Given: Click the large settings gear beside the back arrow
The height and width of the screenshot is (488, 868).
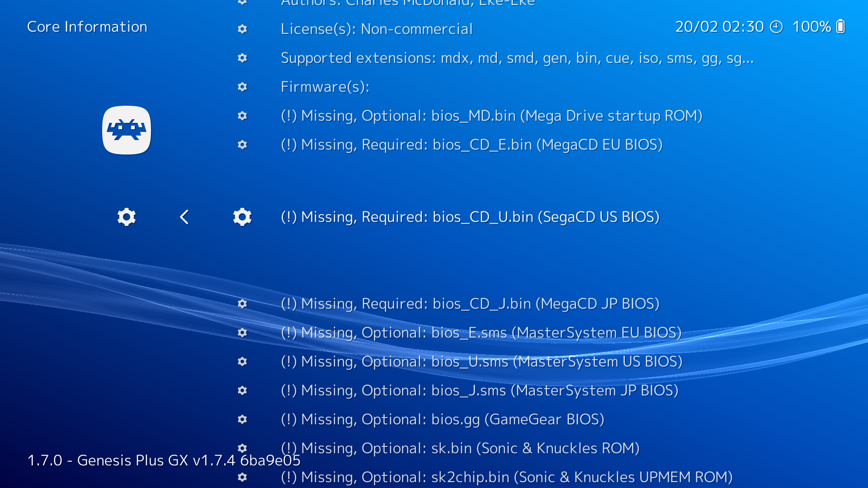Looking at the screenshot, I should (127, 217).
